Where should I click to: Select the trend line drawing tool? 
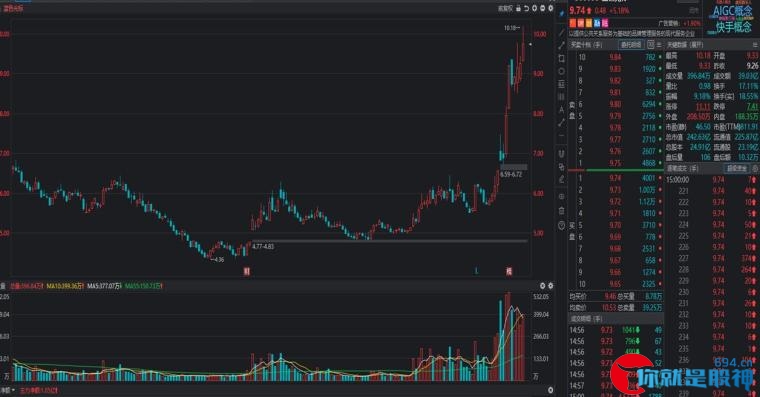[561, 45]
